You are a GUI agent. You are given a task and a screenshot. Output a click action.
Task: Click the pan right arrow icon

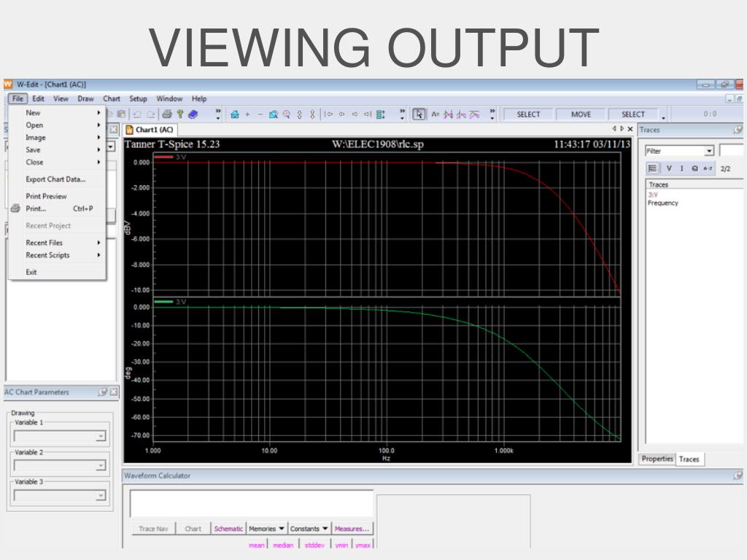click(355, 114)
